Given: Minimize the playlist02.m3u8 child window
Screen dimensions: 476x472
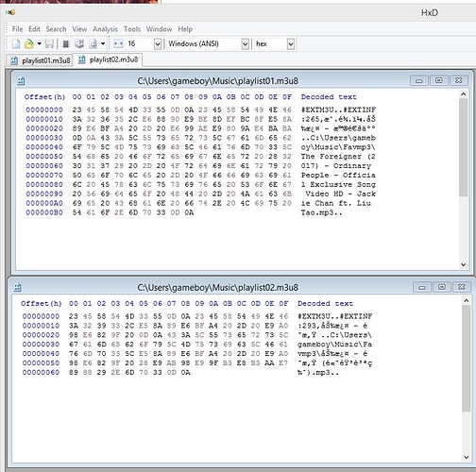Looking at the screenshot, I should (x=422, y=287).
